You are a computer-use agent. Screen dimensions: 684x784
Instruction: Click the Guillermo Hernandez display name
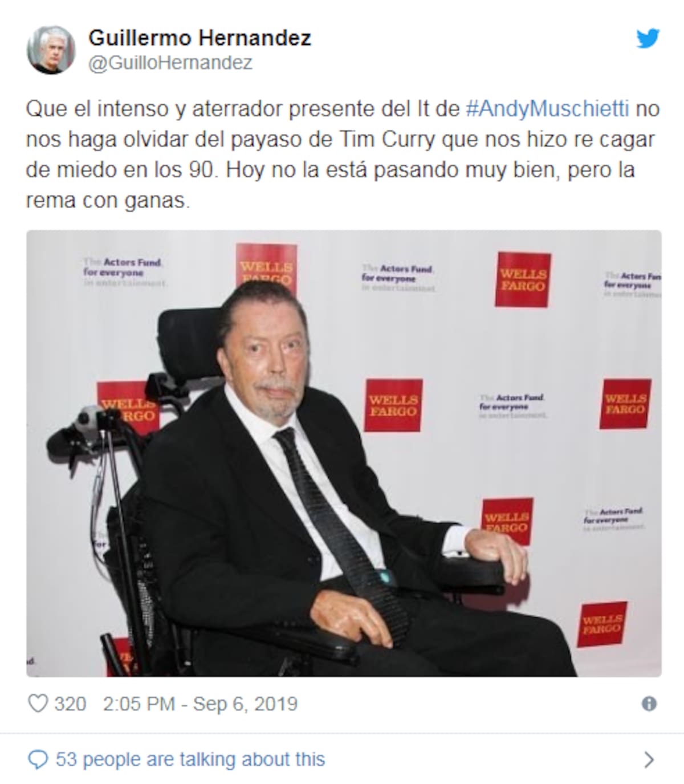pos(200,38)
